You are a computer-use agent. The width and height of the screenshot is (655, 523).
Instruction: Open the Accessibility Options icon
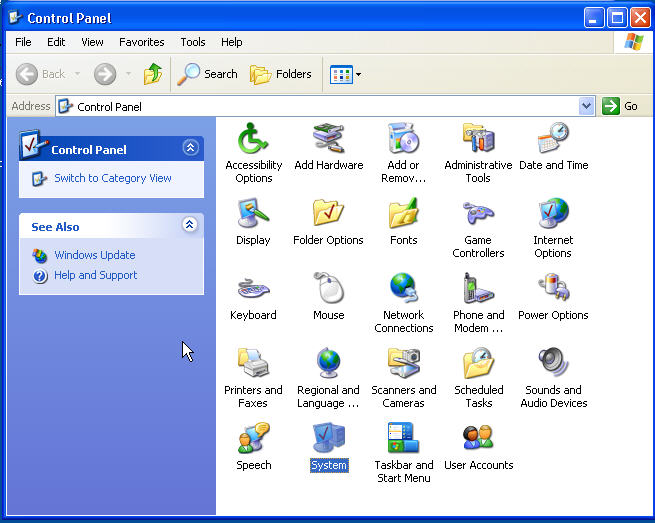(x=253, y=138)
